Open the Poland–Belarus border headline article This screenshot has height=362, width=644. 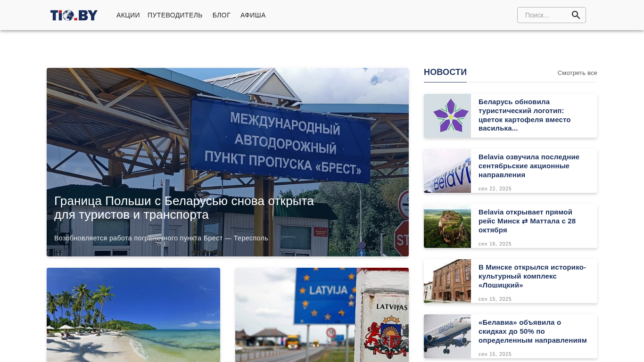184,207
